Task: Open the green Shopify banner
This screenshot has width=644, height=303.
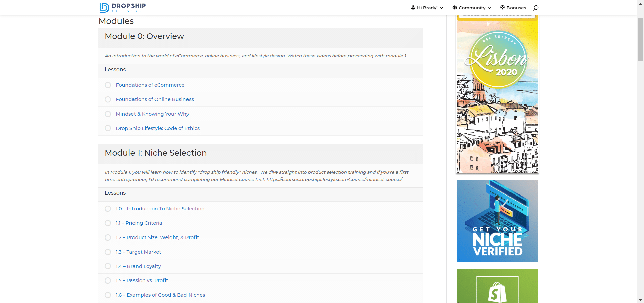Action: tap(497, 286)
